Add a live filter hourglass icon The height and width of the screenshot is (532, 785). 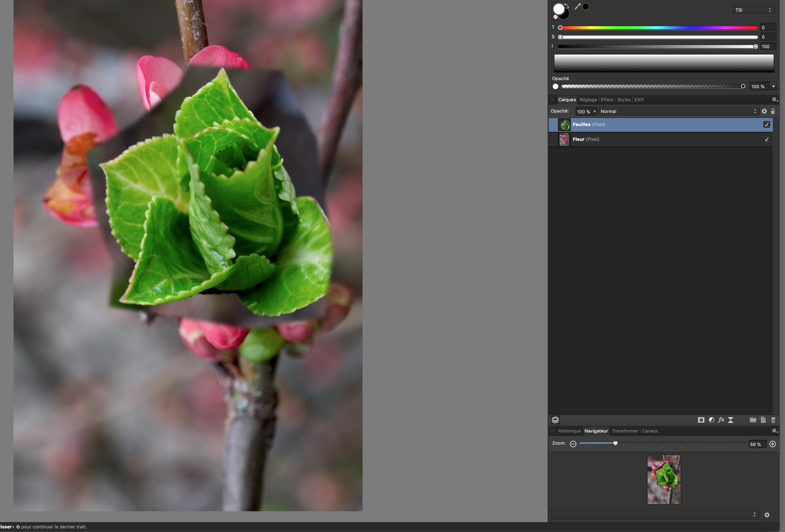pos(731,420)
